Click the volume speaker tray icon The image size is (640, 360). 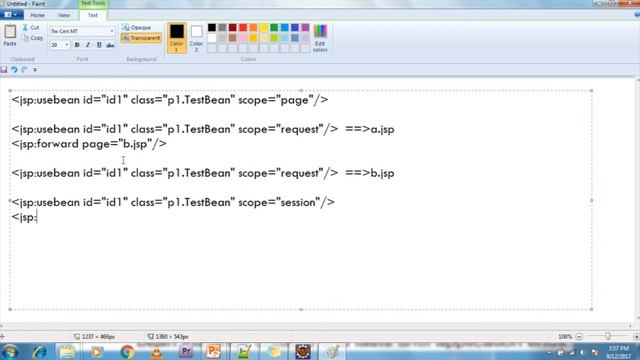coord(582,352)
